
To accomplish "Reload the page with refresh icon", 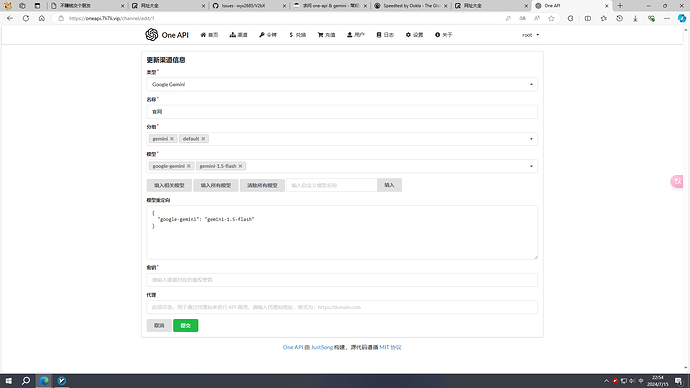I will click(26, 18).
